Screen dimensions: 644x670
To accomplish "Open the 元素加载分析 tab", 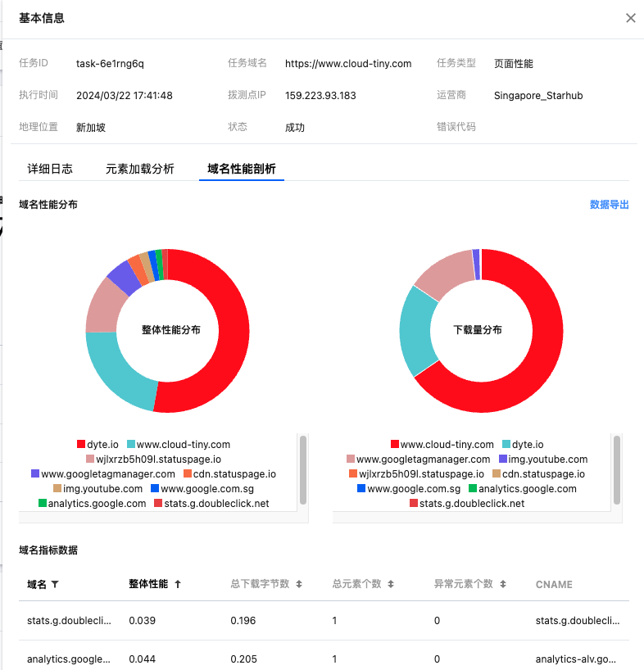I will point(140,169).
